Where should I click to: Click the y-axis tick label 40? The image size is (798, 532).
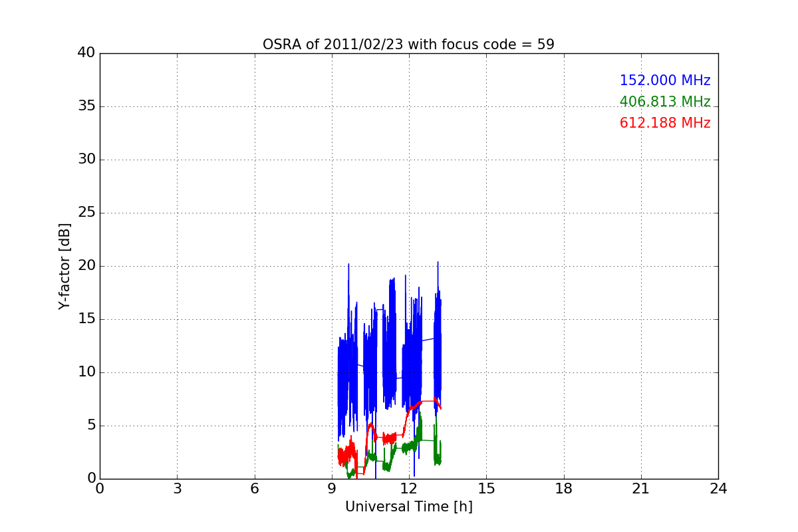point(86,53)
